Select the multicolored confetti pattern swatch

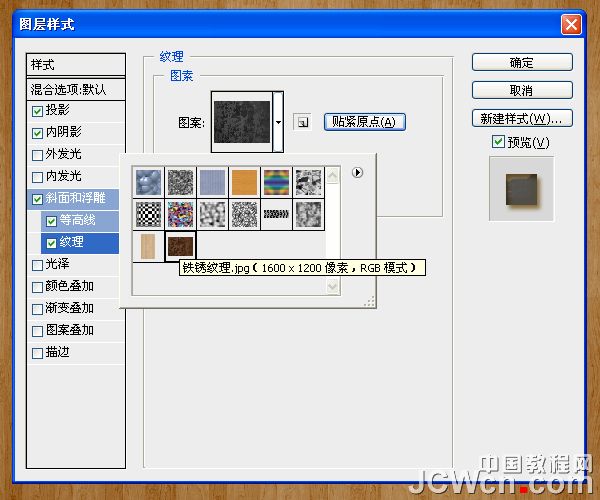181,214
